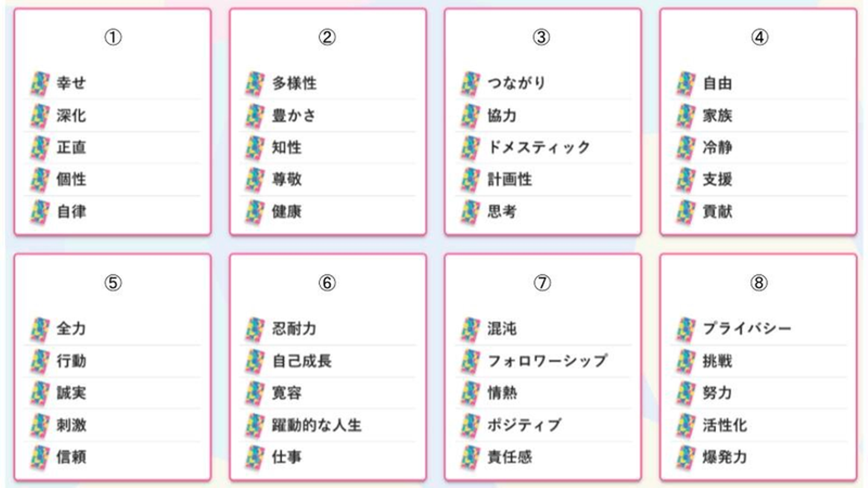868x488 pixels.
Task: Click the icon next to 忍耐力
Action: (254, 329)
